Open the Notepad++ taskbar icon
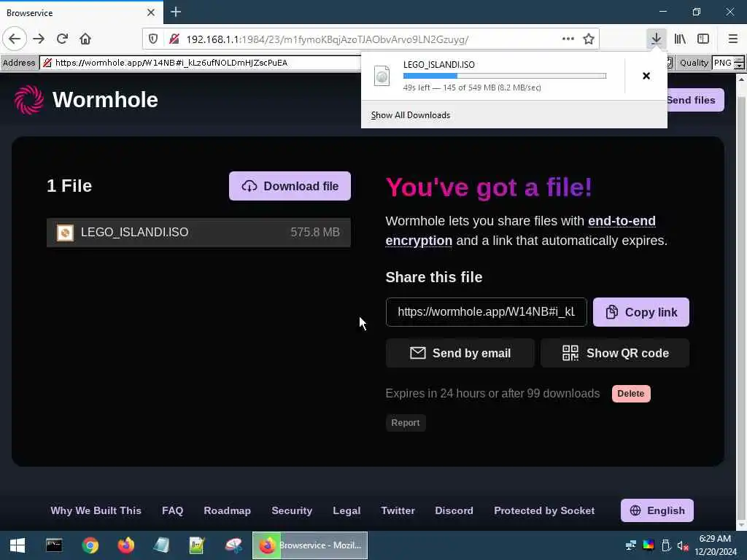This screenshot has width=747, height=560. click(197, 545)
